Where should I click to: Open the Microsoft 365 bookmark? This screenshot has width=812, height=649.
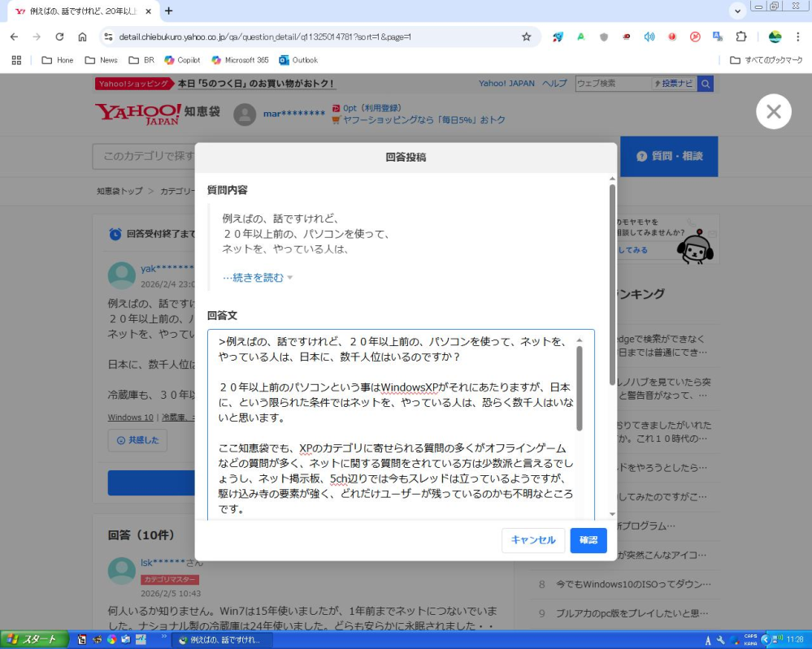[x=240, y=60]
